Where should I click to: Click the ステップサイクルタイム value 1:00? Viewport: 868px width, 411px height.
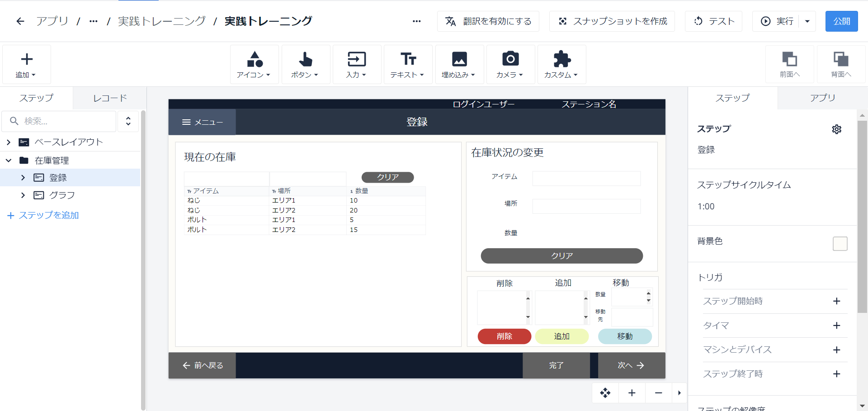point(706,207)
